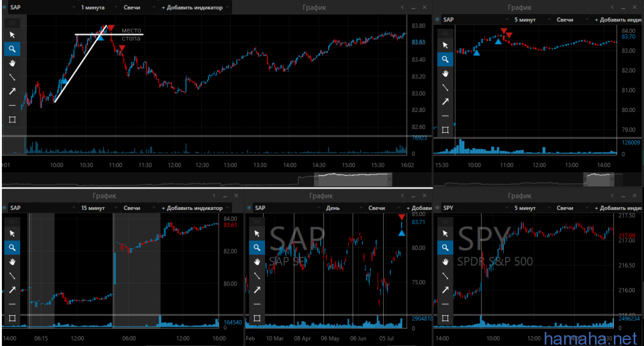This screenshot has width=644, height=346.
Task: Click the 83.70 price tag in the top-right 5-minute SAP chart
Action: coord(629,36)
